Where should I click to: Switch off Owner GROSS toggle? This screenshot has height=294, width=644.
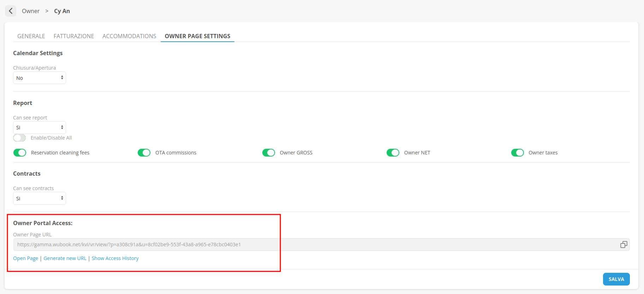point(269,153)
